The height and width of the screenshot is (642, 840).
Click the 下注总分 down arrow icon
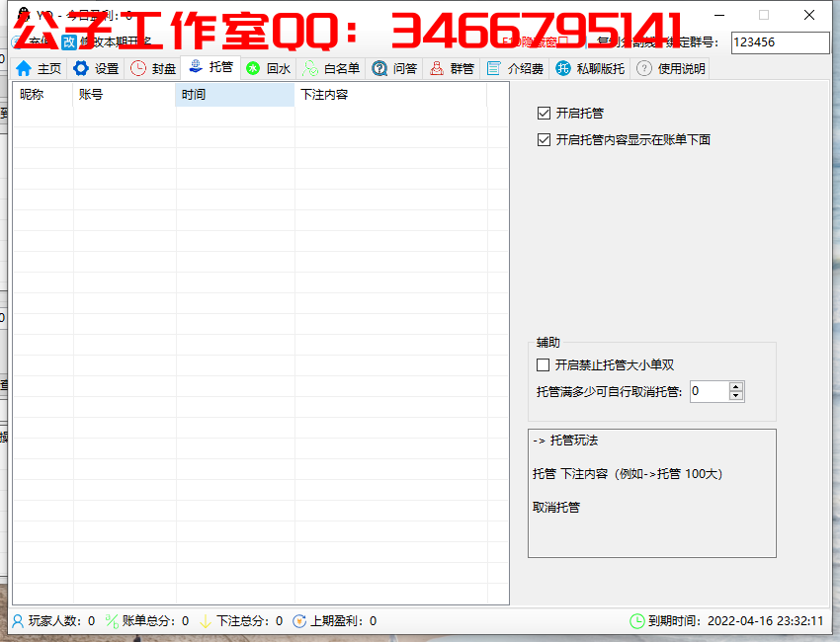[x=206, y=621]
